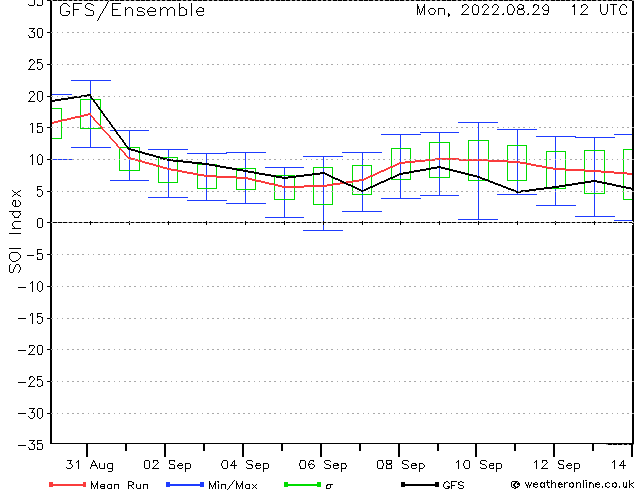Click the y-axis value '-35'
The width and height of the screenshot is (634, 490).
click(31, 445)
